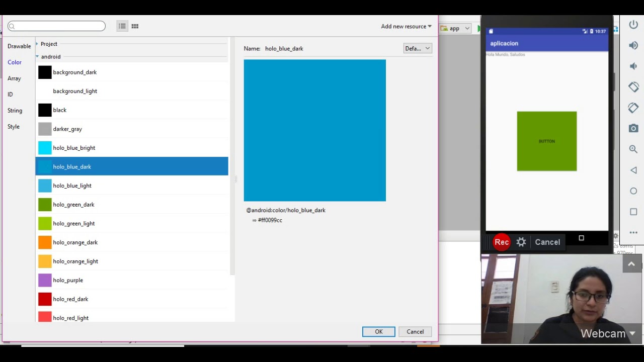The width and height of the screenshot is (644, 362).
Task: Open the Default configuration dropdown
Action: tap(418, 48)
